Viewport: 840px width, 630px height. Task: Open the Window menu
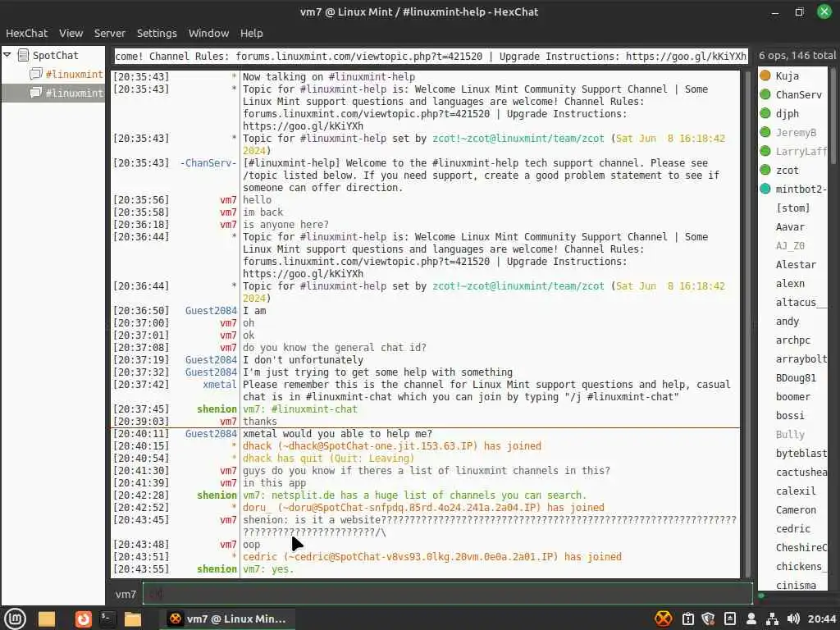pyautogui.click(x=208, y=33)
